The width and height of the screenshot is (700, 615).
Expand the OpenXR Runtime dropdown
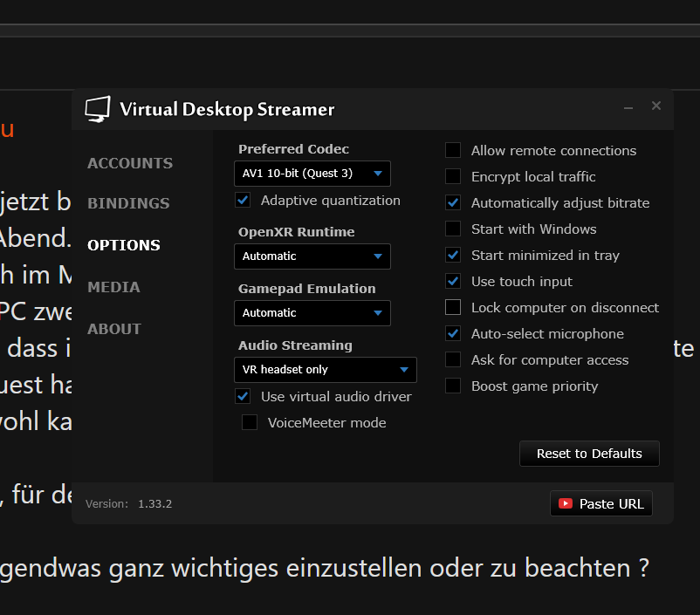312,256
